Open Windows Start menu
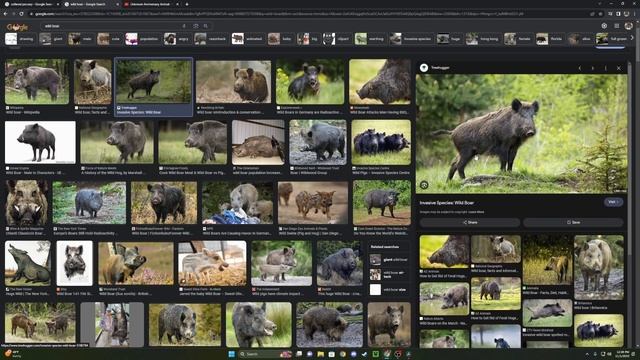Screen dimensions: 640x360 tap(232, 354)
